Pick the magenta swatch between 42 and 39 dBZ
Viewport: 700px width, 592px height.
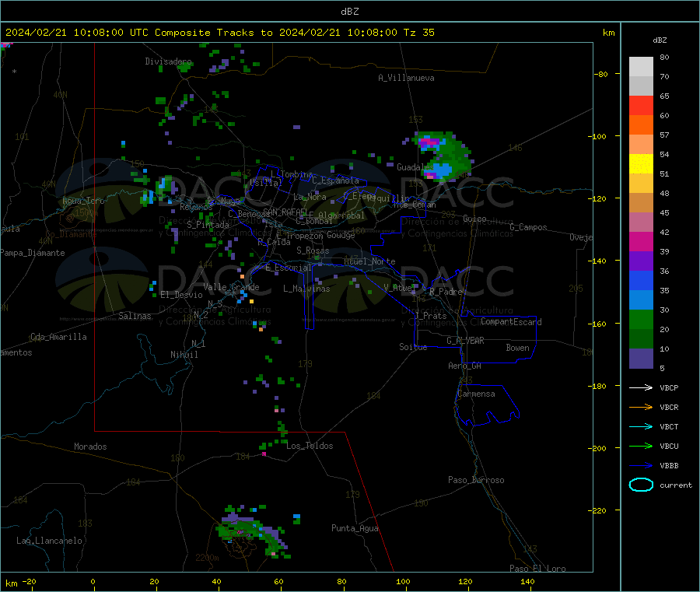(641, 241)
